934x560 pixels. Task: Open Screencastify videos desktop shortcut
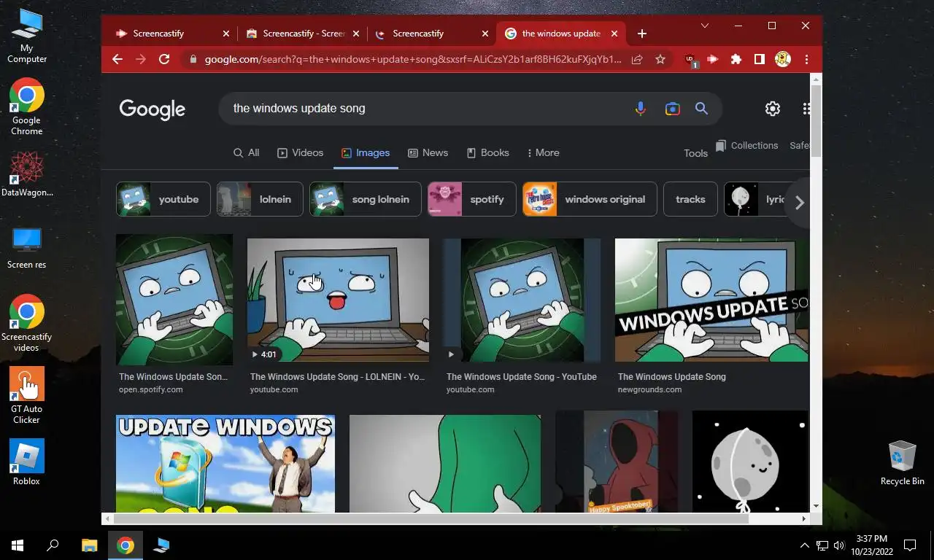click(27, 323)
